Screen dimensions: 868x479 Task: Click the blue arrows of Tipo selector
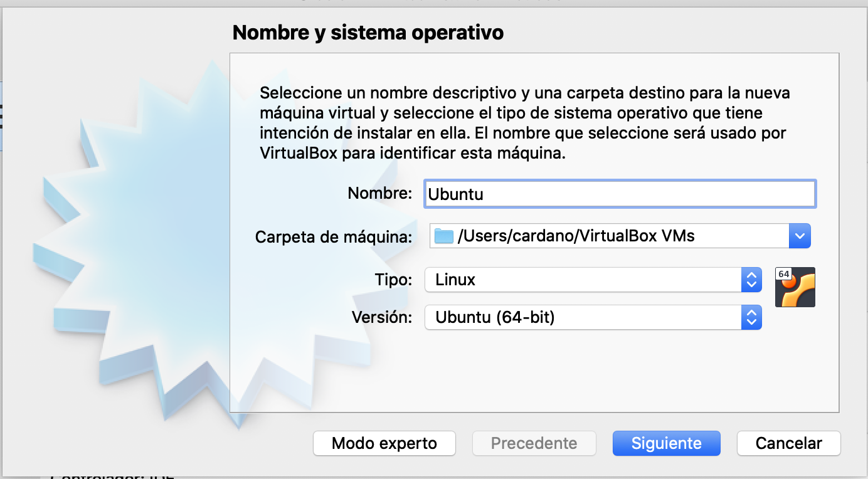(751, 280)
